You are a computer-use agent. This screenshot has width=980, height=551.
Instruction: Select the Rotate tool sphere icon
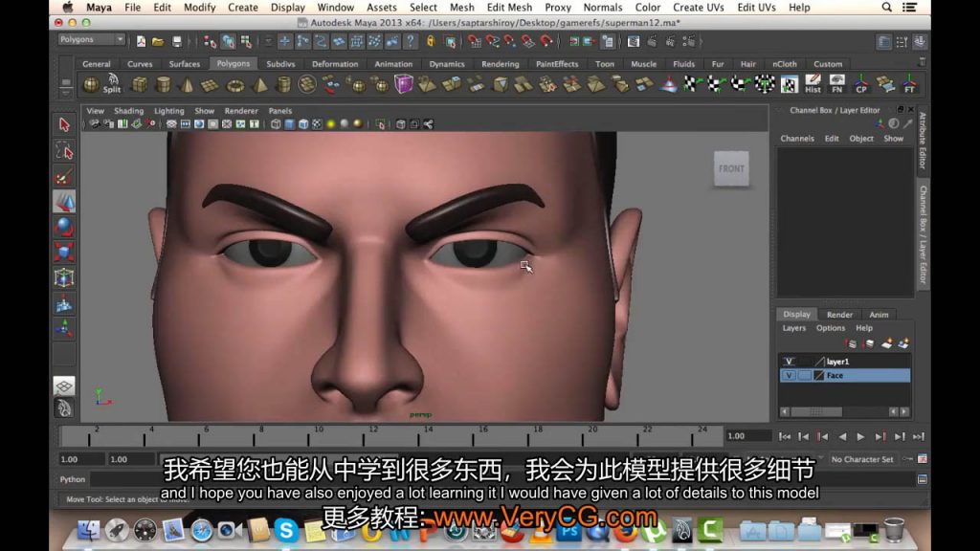click(64, 227)
